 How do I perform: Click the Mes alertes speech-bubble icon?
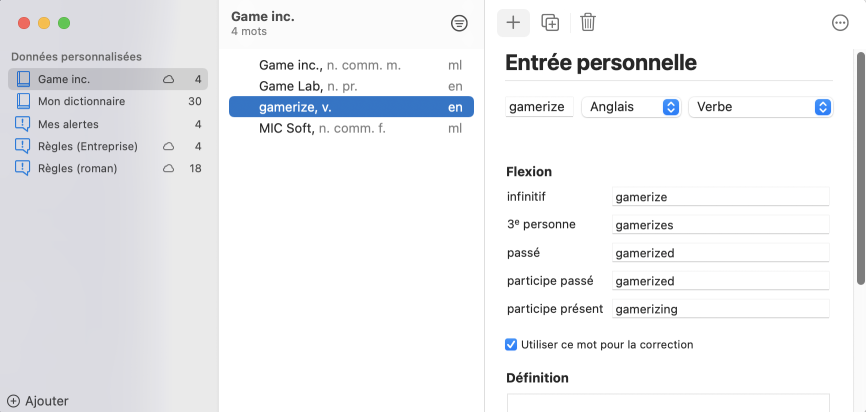[x=23, y=124]
